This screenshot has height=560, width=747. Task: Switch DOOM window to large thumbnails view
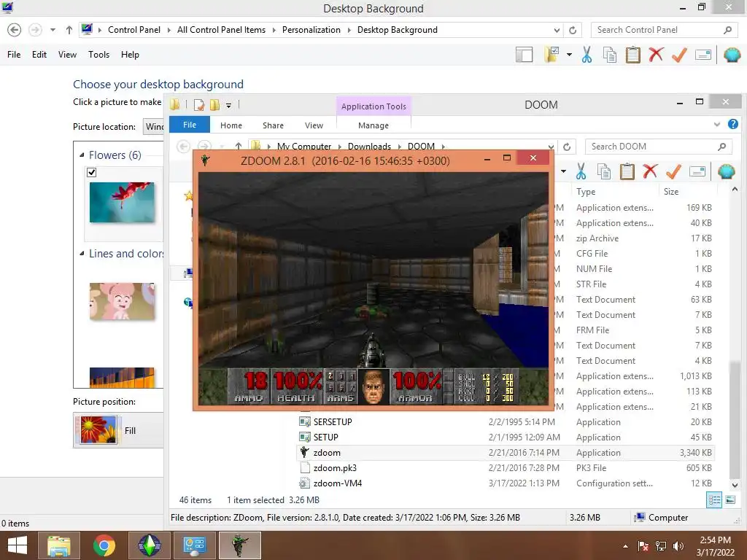coord(730,499)
